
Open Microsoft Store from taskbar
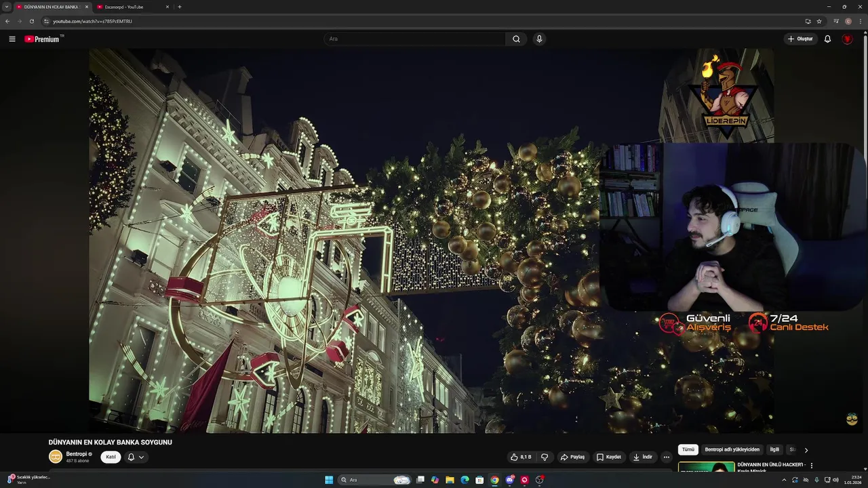point(479,480)
